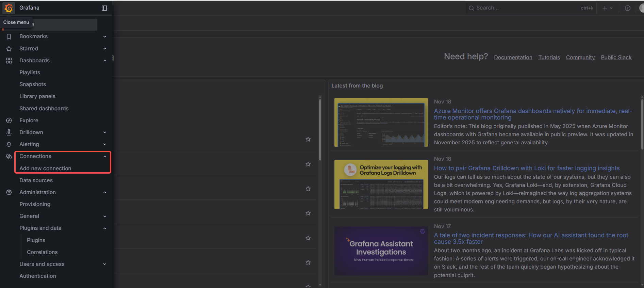
Task: Open Library panels menu item
Action: pos(37,96)
